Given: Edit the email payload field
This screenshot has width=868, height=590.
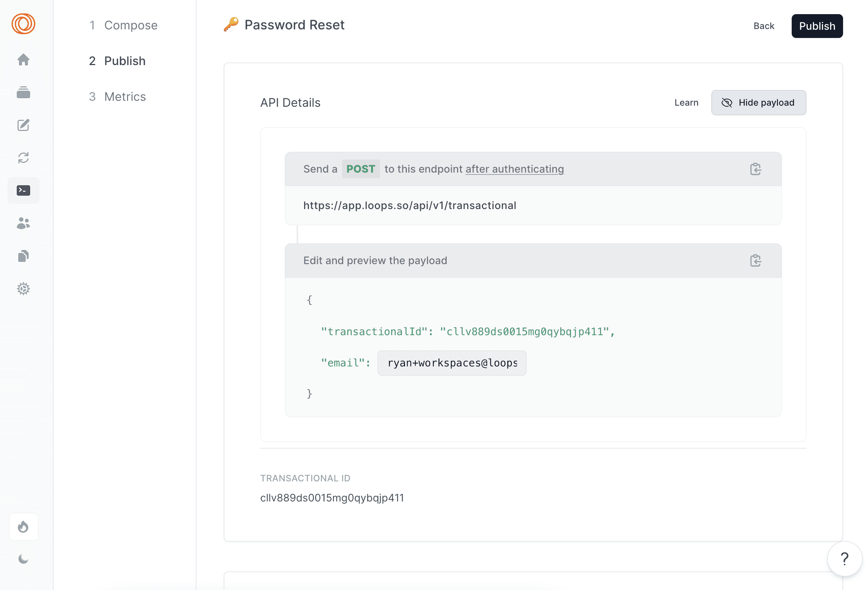Looking at the screenshot, I should tap(451, 363).
